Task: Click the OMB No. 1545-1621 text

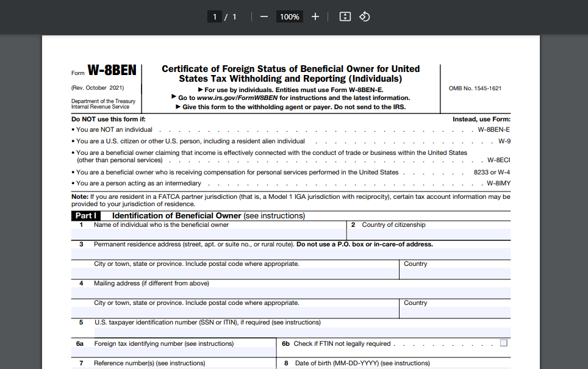Action: pos(475,88)
